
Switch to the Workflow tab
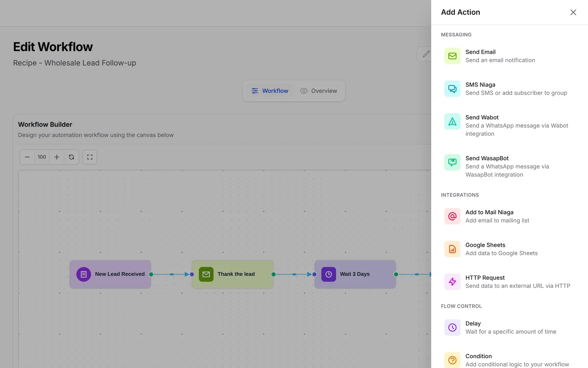[270, 91]
